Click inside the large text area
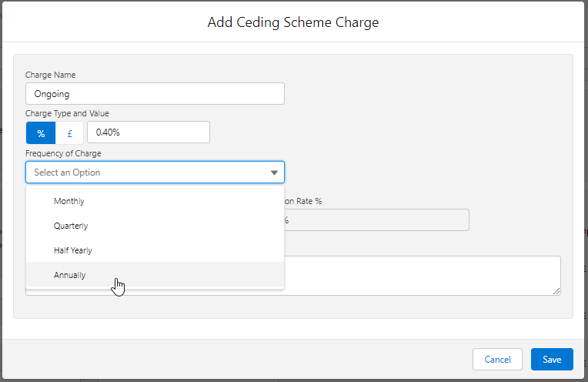Image resolution: width=588 pixels, height=382 pixels. click(422, 274)
